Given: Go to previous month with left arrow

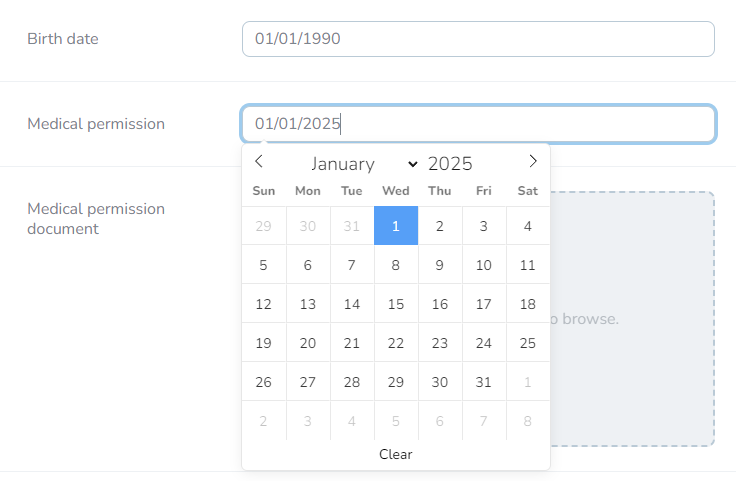Looking at the screenshot, I should click(x=259, y=162).
